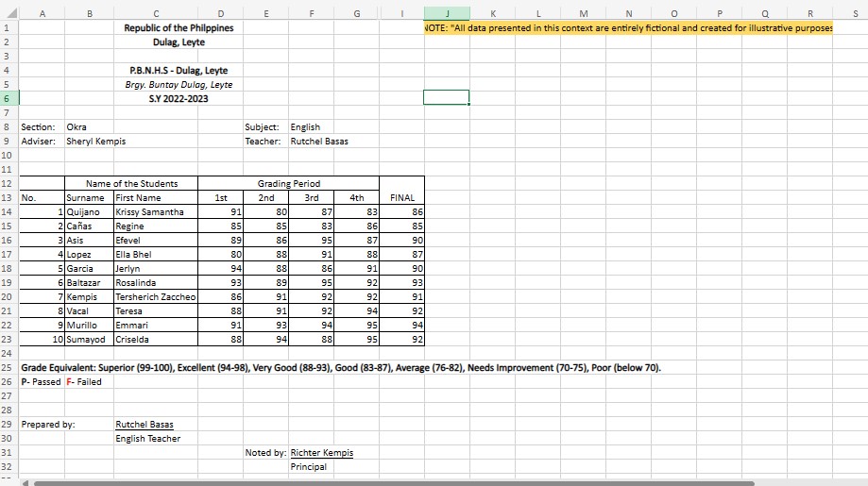Click the '4th' grading header cell

pos(356,197)
